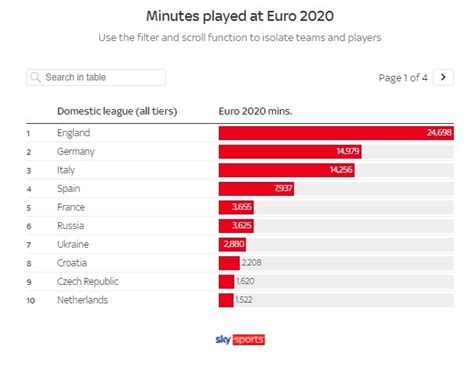This screenshot has width=474, height=370.
Task: Select the Ukraine bar showing 2,880
Action: (233, 244)
